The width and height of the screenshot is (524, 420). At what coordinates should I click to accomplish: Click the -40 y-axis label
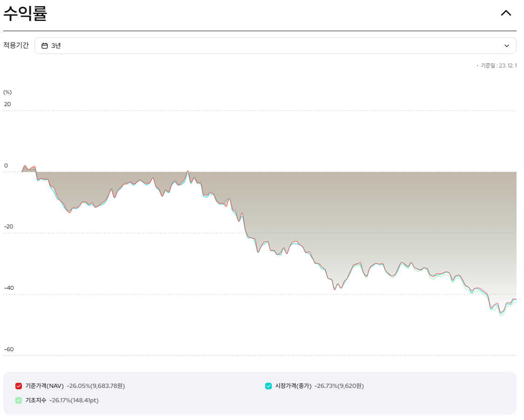click(x=9, y=288)
